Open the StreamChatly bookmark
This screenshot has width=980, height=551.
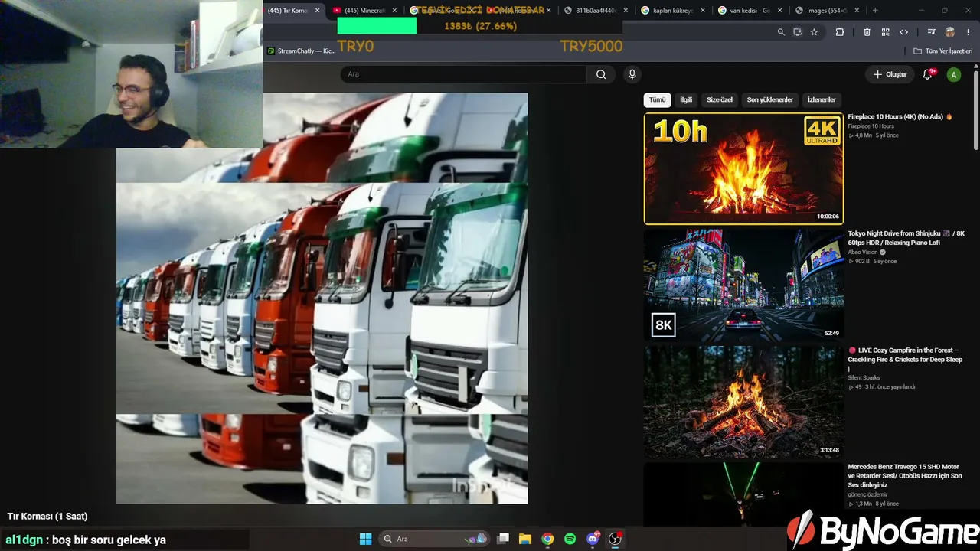(302, 51)
